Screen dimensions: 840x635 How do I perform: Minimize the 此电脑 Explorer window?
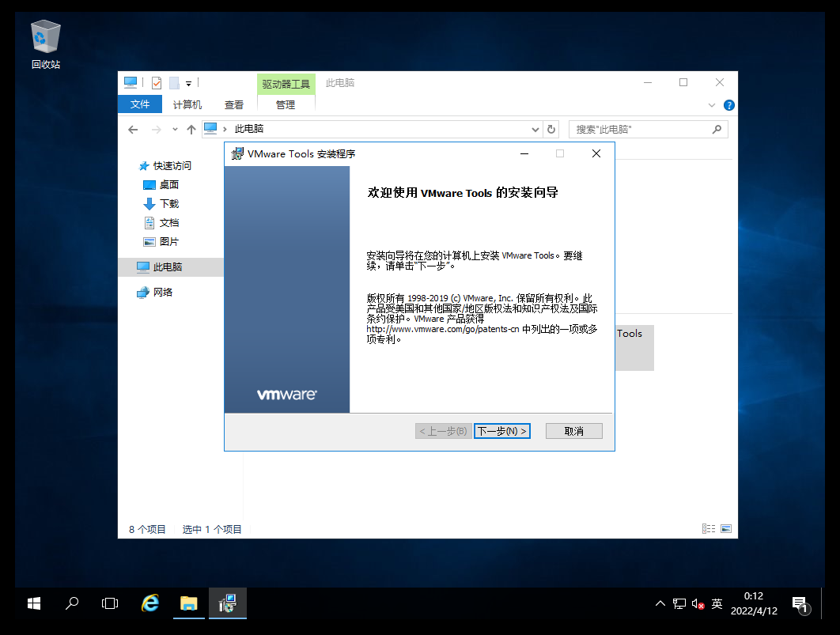coord(648,82)
